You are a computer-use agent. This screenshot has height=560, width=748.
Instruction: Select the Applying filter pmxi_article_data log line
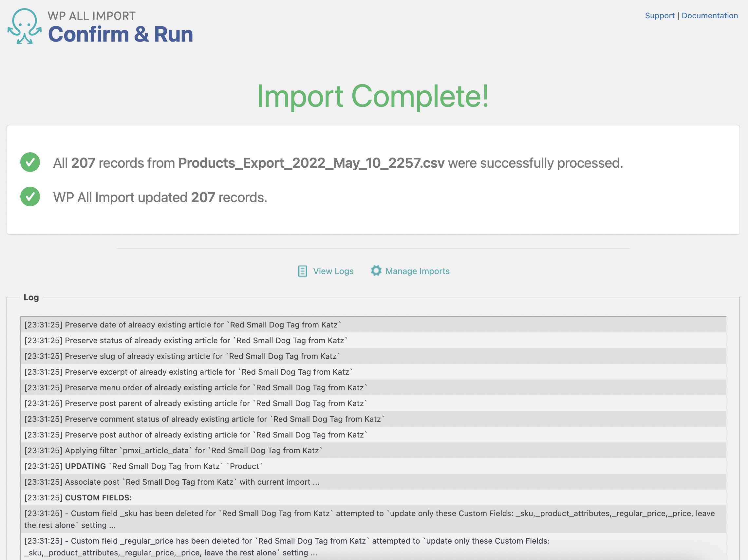coord(173,450)
